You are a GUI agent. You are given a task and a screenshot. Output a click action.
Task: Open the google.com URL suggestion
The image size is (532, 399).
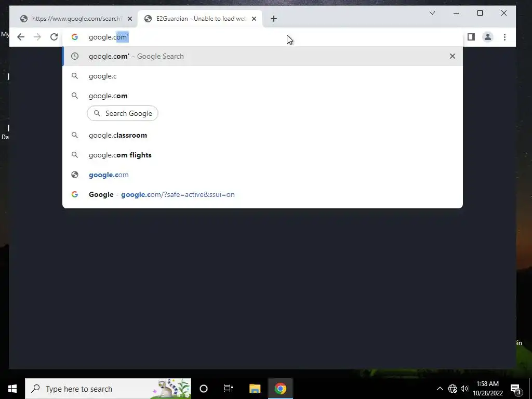(262, 175)
